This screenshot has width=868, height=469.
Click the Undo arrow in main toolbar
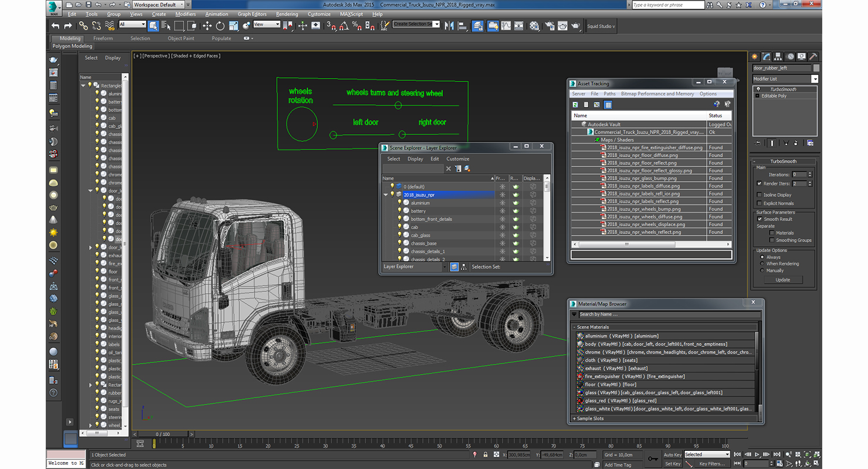click(x=55, y=26)
